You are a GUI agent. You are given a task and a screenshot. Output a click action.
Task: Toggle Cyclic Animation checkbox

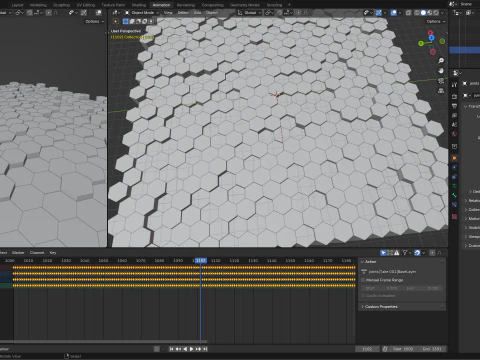click(x=363, y=296)
